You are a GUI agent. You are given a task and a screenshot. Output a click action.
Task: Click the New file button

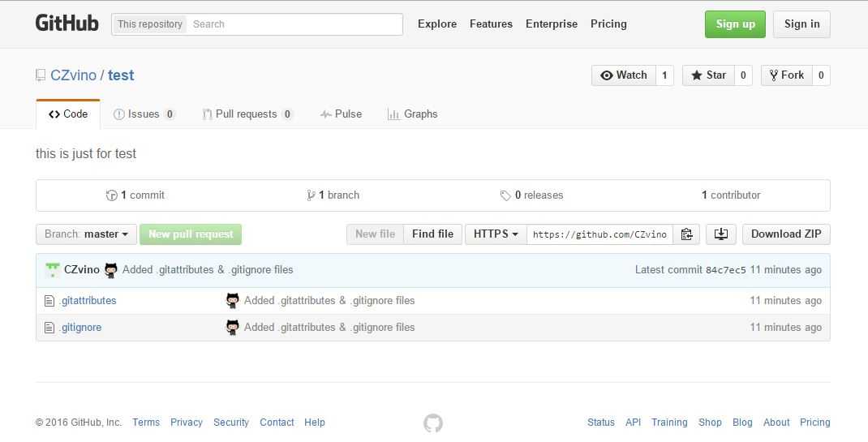click(x=376, y=234)
